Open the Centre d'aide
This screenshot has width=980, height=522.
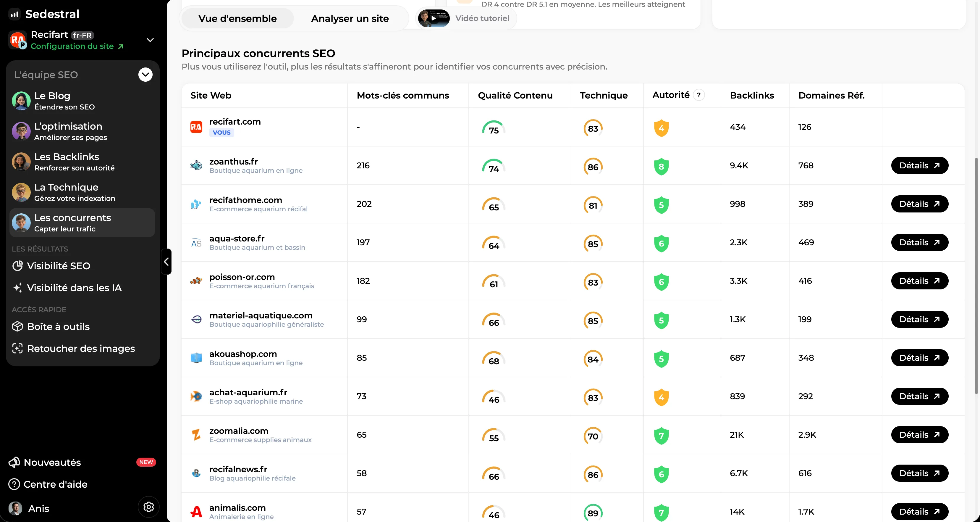click(x=48, y=484)
